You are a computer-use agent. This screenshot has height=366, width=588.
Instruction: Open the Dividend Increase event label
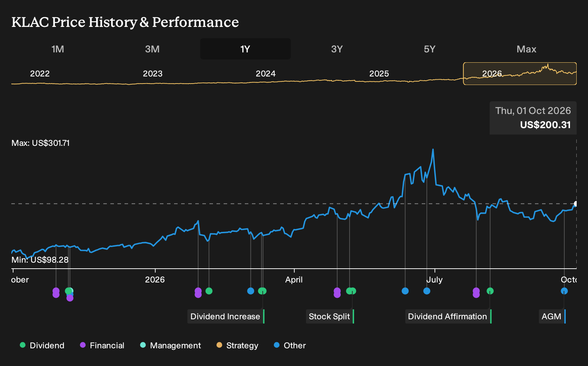[x=226, y=316]
